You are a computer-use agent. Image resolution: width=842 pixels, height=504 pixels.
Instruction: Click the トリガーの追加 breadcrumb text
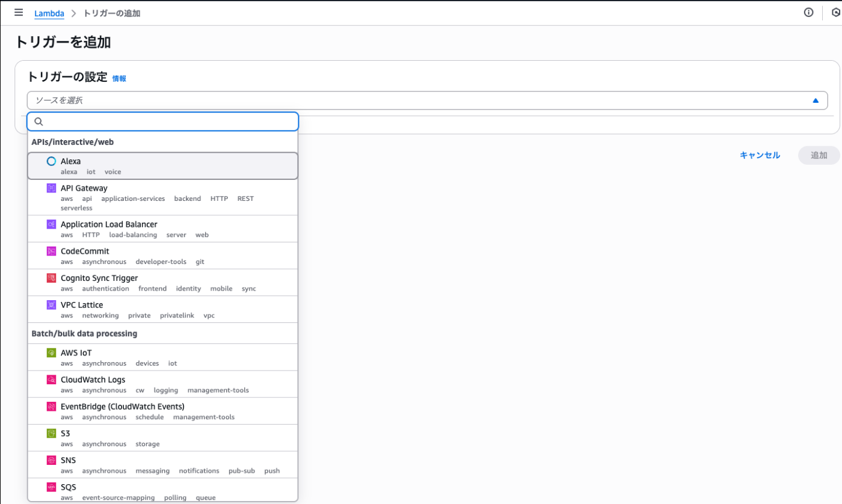[x=113, y=13]
